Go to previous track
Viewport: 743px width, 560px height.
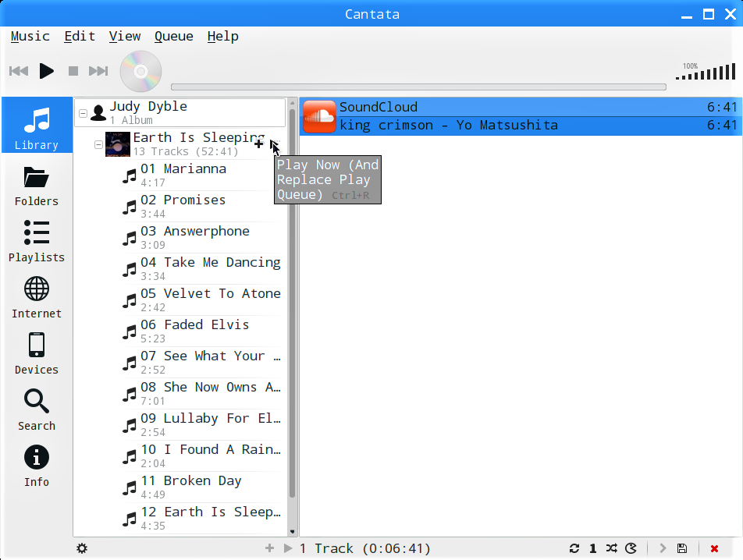19,71
